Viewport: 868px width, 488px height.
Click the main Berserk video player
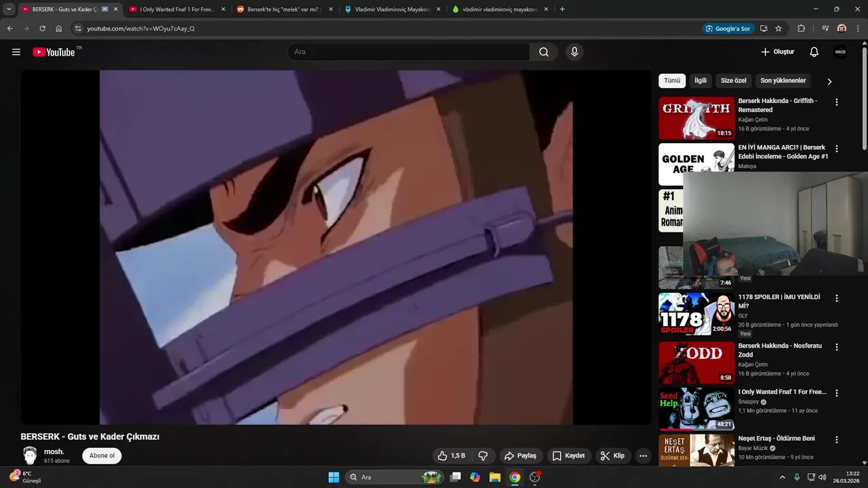click(336, 247)
